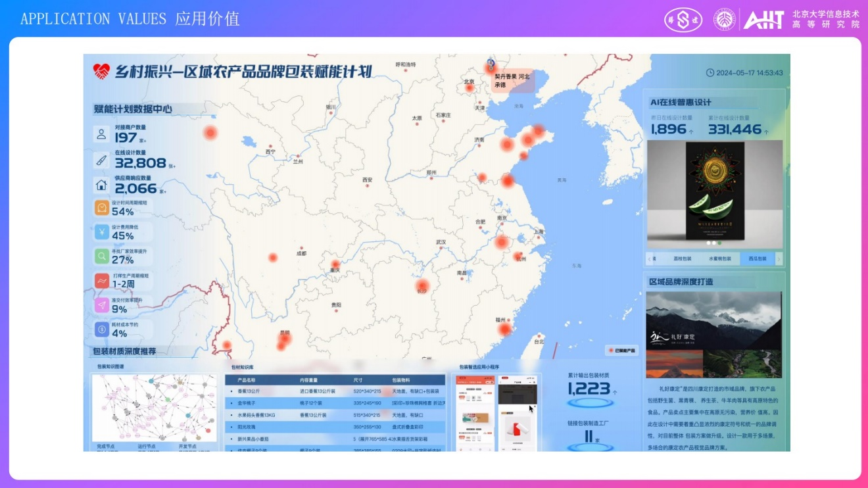Click the green carousel indicator dot
Viewport: 868px width, 488px height.
tap(719, 243)
